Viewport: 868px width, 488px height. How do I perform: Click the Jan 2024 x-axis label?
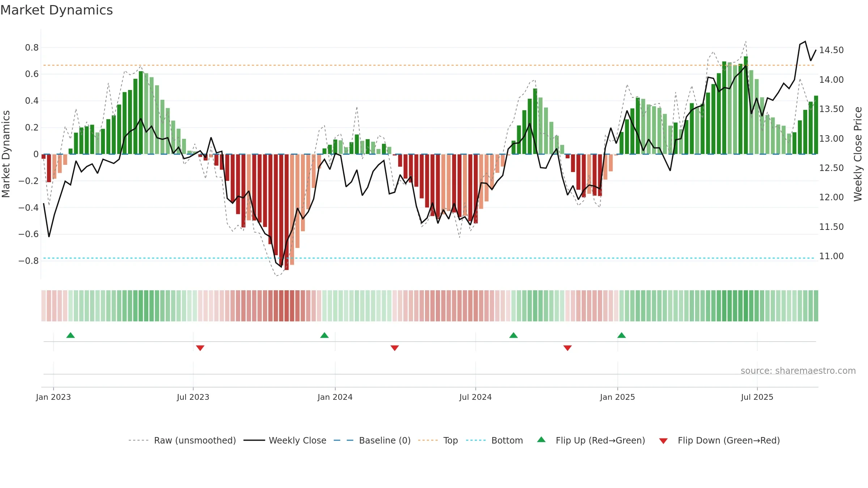(335, 397)
